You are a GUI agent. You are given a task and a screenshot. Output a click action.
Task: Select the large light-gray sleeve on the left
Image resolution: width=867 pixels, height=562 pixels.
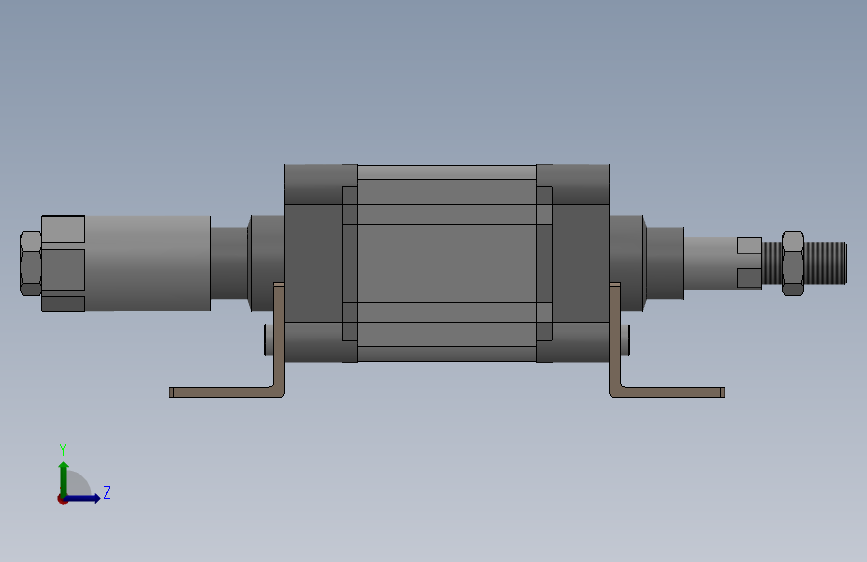tap(147, 263)
